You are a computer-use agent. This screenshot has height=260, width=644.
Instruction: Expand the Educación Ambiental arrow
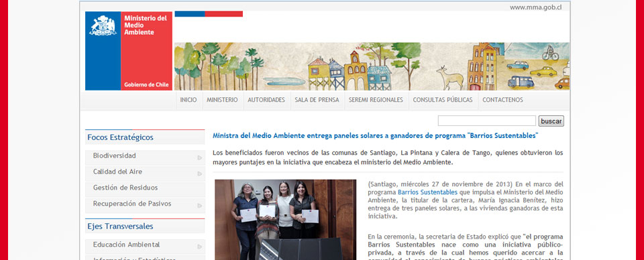click(200, 247)
